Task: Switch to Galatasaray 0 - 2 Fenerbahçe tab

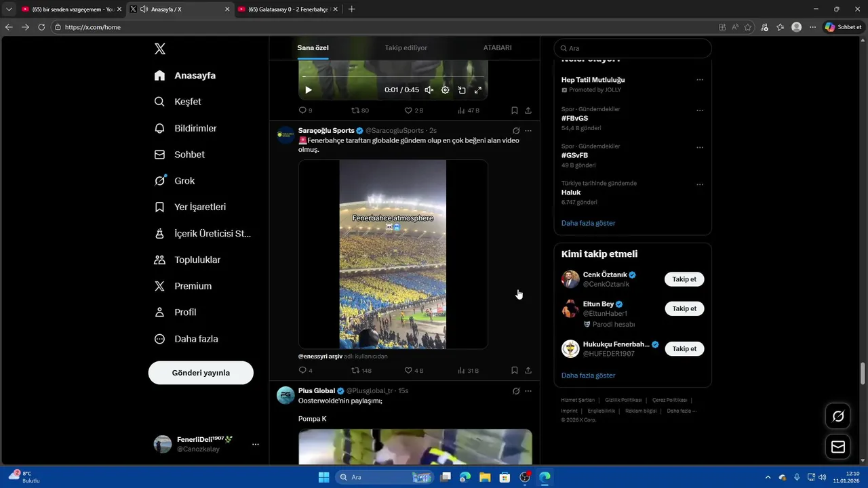Action: 288,9
